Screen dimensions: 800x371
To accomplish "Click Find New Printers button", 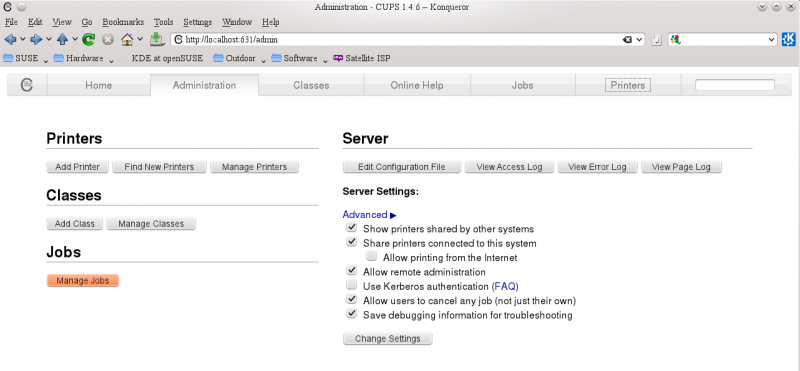I will [159, 167].
